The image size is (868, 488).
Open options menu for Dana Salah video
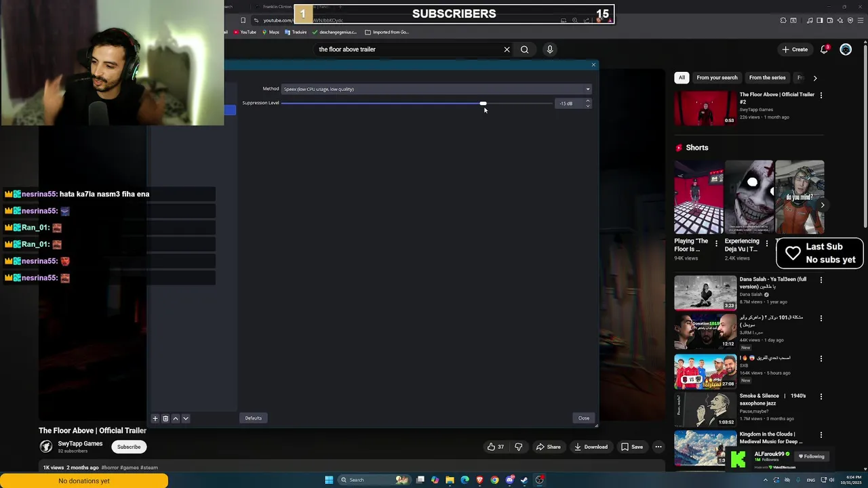click(821, 280)
